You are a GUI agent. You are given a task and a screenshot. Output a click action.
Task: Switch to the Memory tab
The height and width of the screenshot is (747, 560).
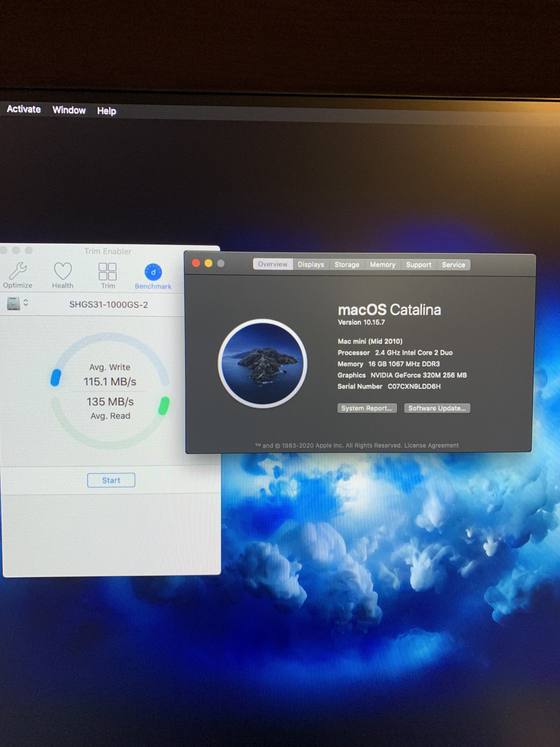coord(383,264)
